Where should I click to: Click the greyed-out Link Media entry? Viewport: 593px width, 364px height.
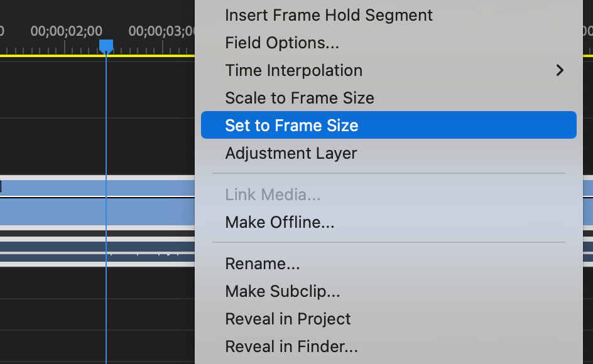(x=273, y=195)
